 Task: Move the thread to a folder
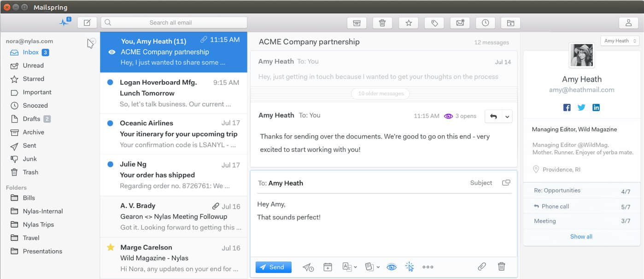click(510, 22)
